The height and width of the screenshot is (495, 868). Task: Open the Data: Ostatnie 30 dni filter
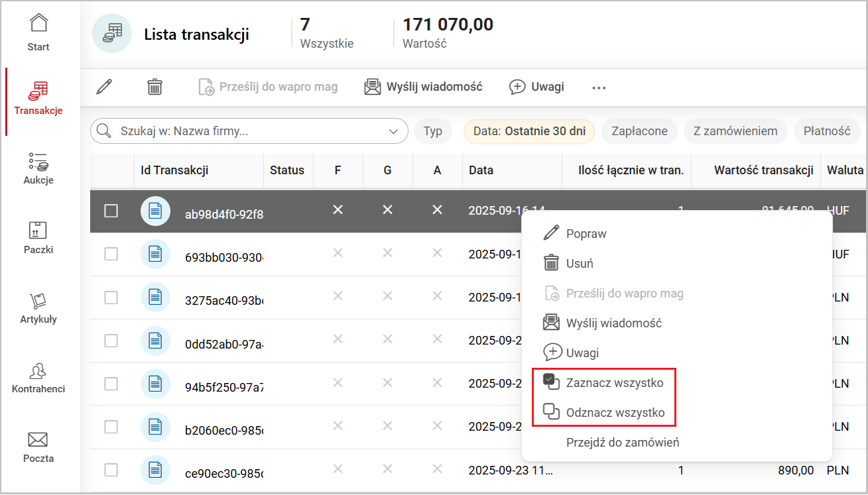529,131
